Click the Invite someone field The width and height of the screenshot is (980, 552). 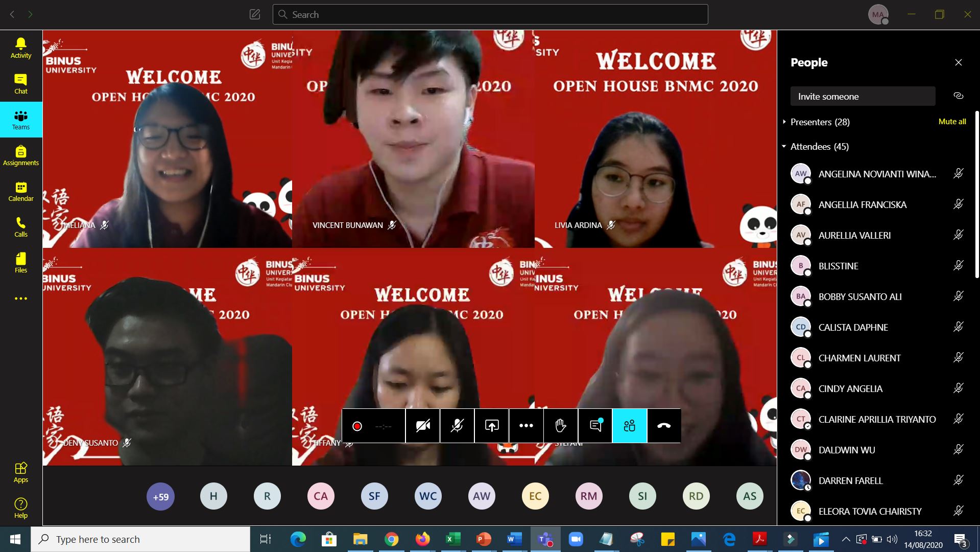click(863, 97)
